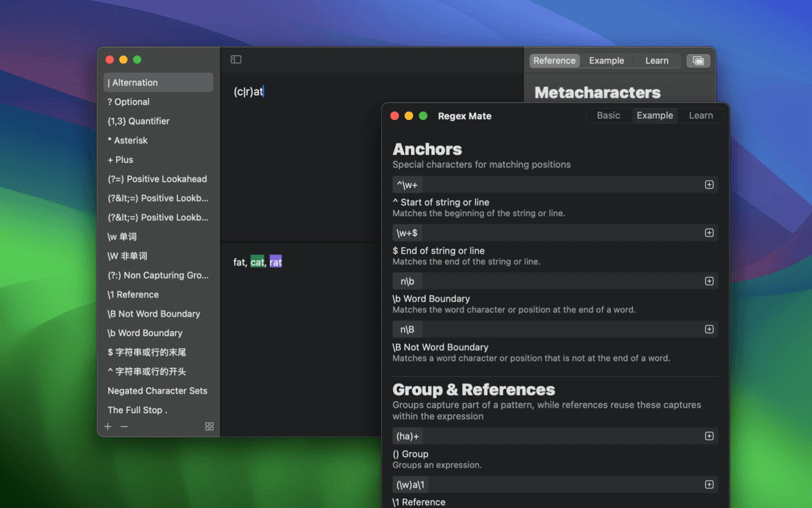Choose the '? Optional' sidebar entry
The height and width of the screenshot is (508, 812).
158,102
